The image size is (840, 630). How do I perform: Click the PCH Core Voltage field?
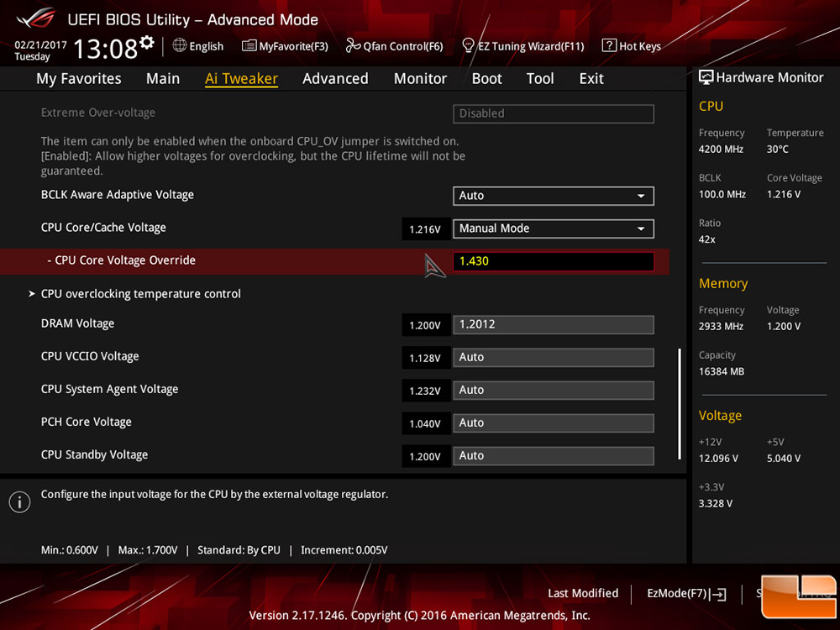pos(554,423)
